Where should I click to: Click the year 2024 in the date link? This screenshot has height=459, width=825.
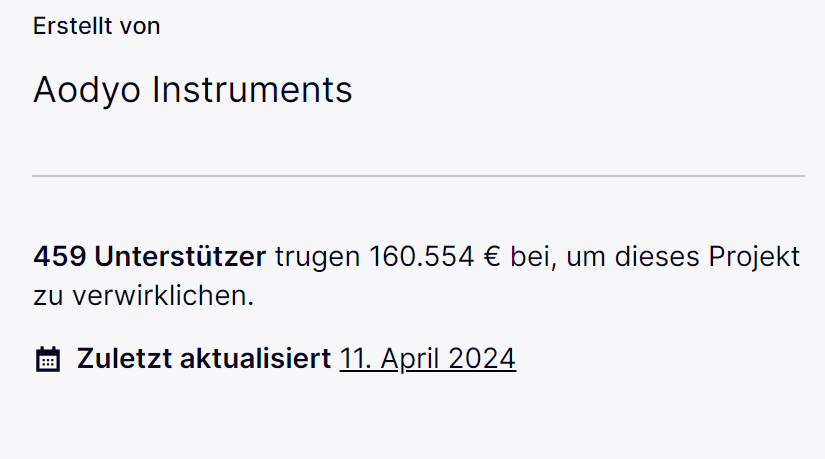click(x=482, y=359)
